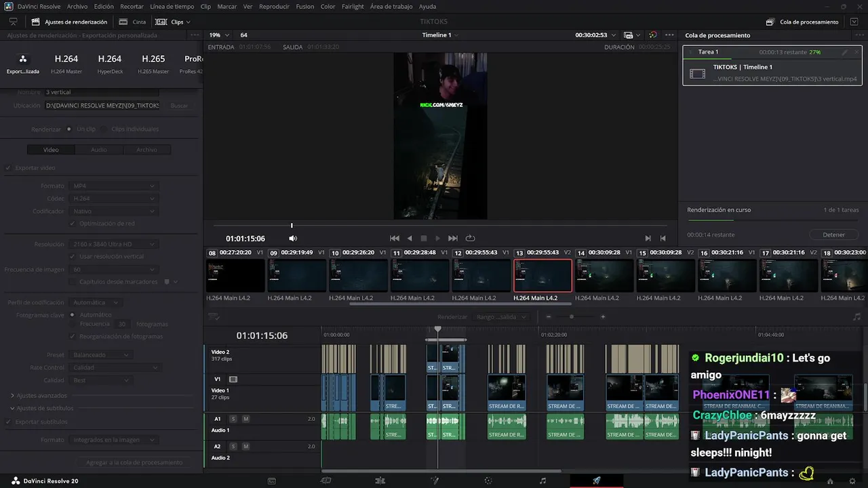The width and height of the screenshot is (868, 488).
Task: Open viewer options three-dot menu
Action: (669, 35)
